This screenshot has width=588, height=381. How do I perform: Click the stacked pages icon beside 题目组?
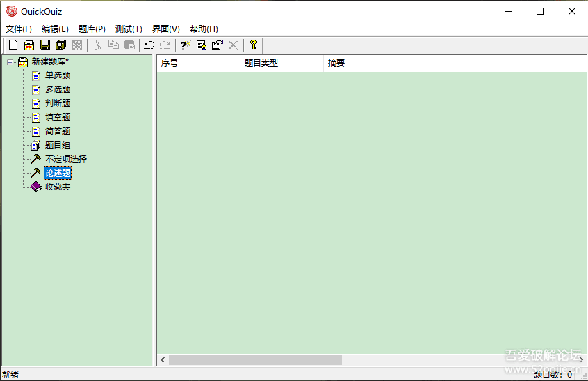coord(36,145)
